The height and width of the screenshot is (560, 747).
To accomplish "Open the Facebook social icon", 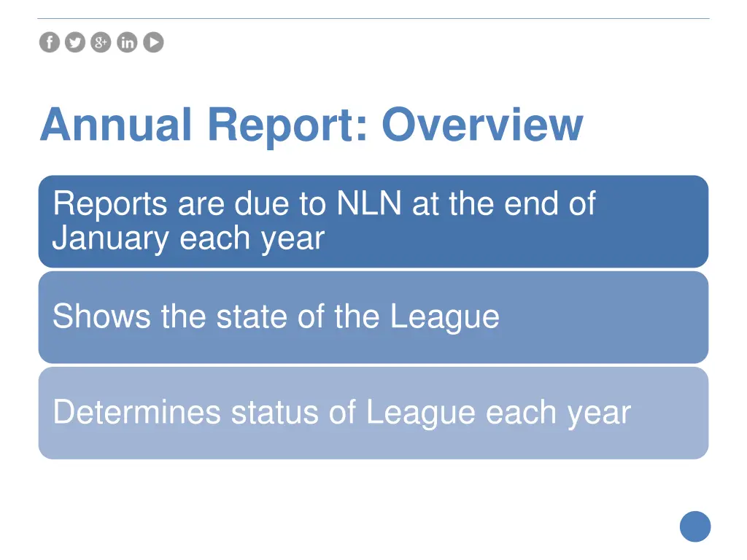I will [50, 42].
